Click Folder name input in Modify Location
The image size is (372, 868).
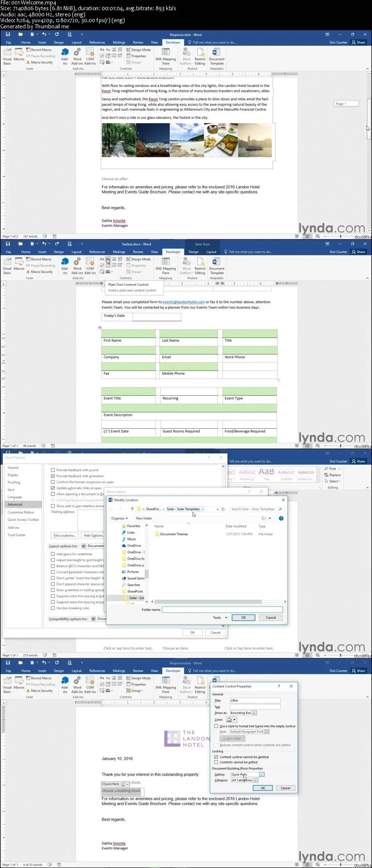click(222, 609)
